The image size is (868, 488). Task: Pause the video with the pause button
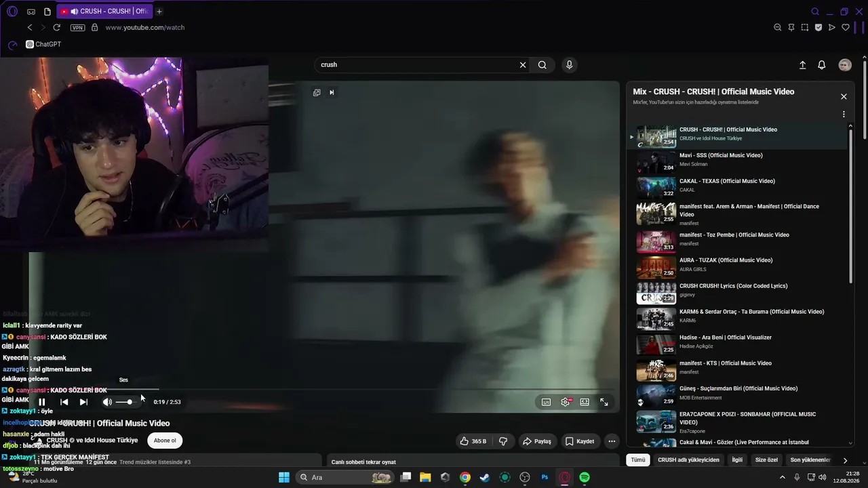click(x=42, y=402)
